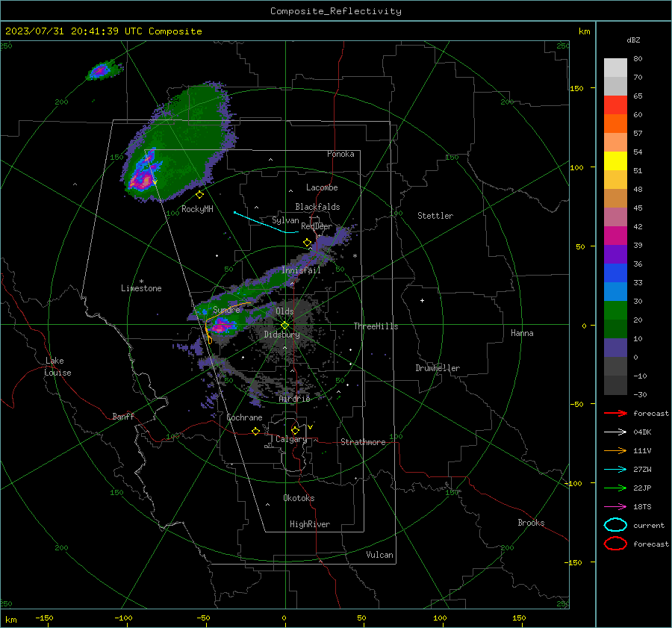The width and height of the screenshot is (672, 628).
Task: Click yellow diamond marker near RockyMH
Action: 199,195
